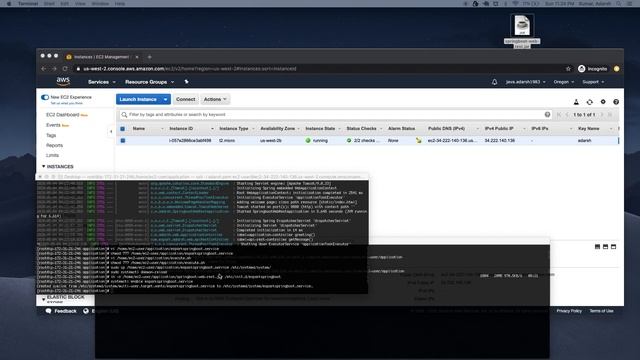Bookmark the page with the star icon
Viewport: 640px width, 360px height.
click(x=568, y=69)
